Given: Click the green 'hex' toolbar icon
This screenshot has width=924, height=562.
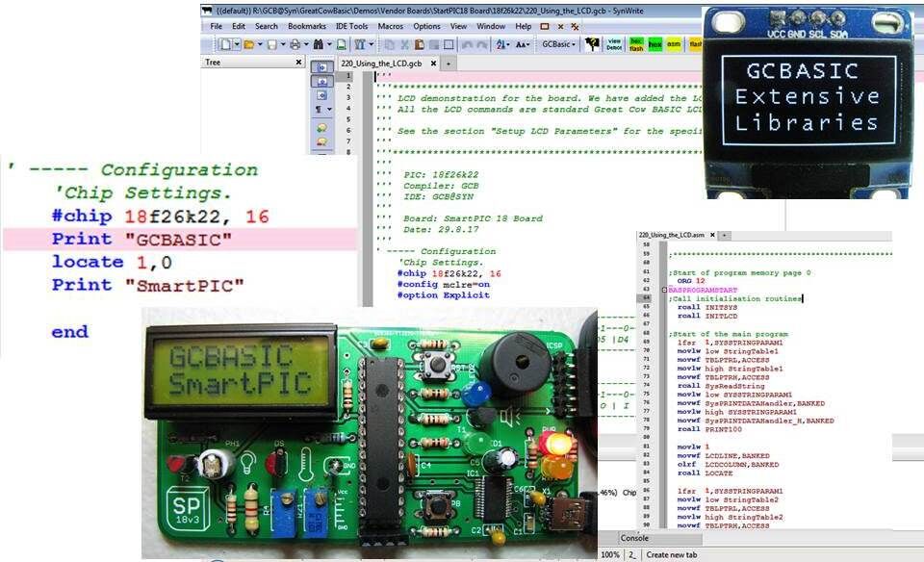Looking at the screenshot, I should click(x=655, y=43).
